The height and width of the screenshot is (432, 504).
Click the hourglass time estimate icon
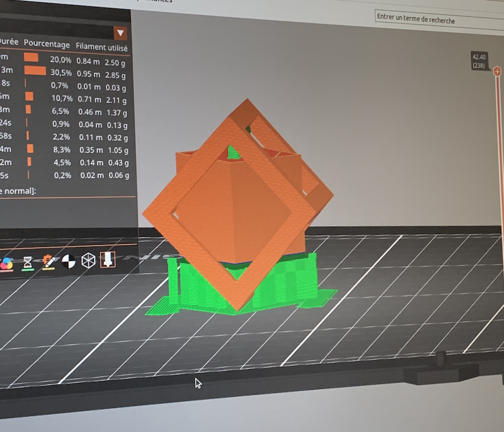tap(28, 262)
